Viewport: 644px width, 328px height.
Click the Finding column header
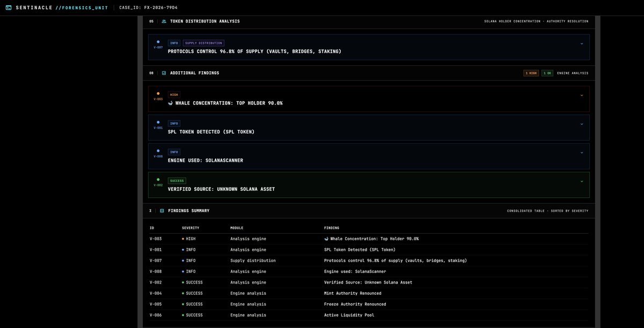[x=332, y=228]
